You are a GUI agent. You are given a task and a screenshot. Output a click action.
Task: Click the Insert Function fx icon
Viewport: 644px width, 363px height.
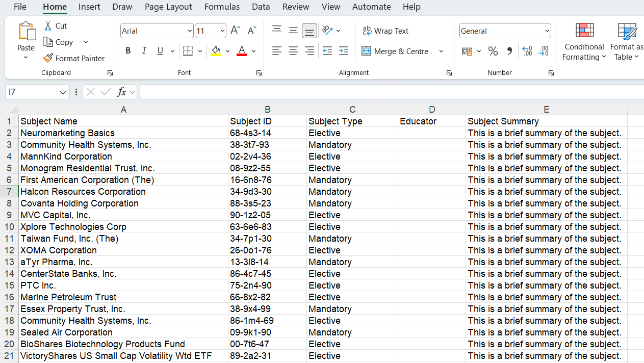click(121, 92)
